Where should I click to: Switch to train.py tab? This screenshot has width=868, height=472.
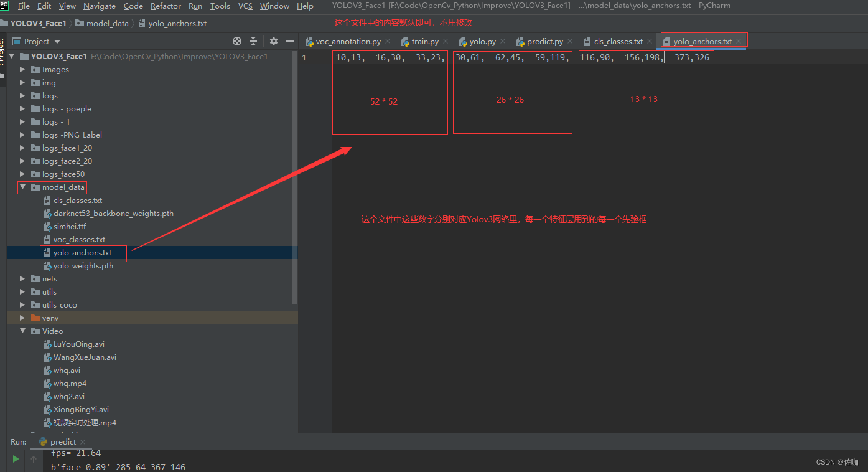[425, 42]
